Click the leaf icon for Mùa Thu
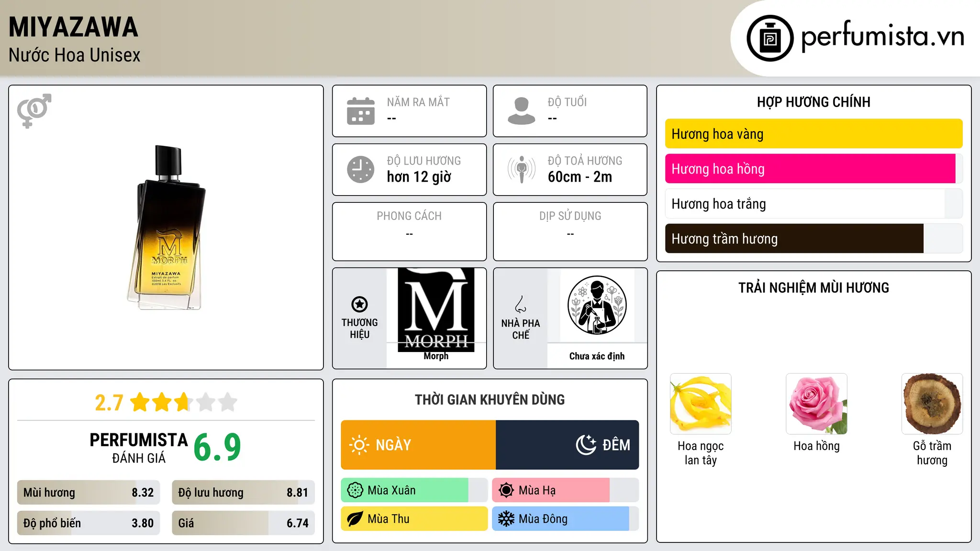The height and width of the screenshot is (551, 980). tap(355, 519)
